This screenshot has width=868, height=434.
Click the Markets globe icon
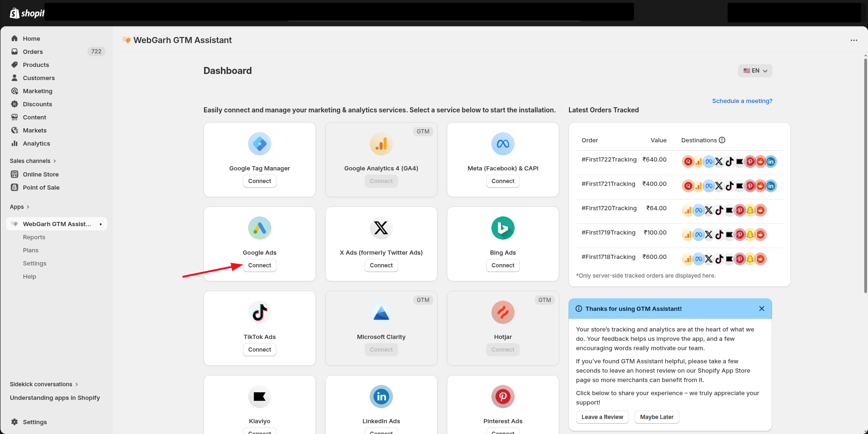pyautogui.click(x=15, y=130)
